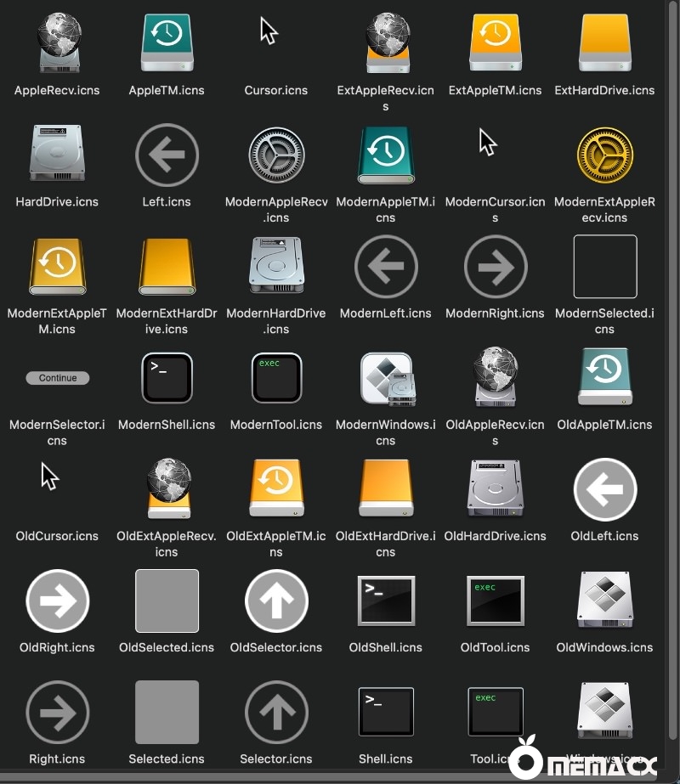Select the ModernShell.icns terminal icon
680x784 pixels.
pos(167,378)
